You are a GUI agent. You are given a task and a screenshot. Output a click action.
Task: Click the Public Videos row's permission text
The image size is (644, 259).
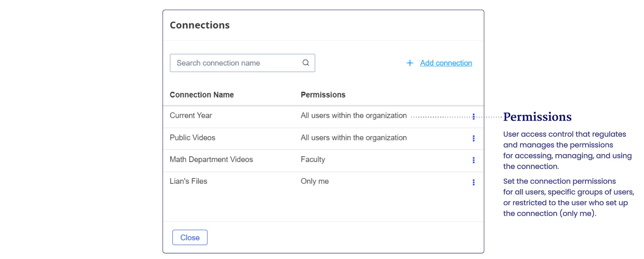(x=354, y=138)
